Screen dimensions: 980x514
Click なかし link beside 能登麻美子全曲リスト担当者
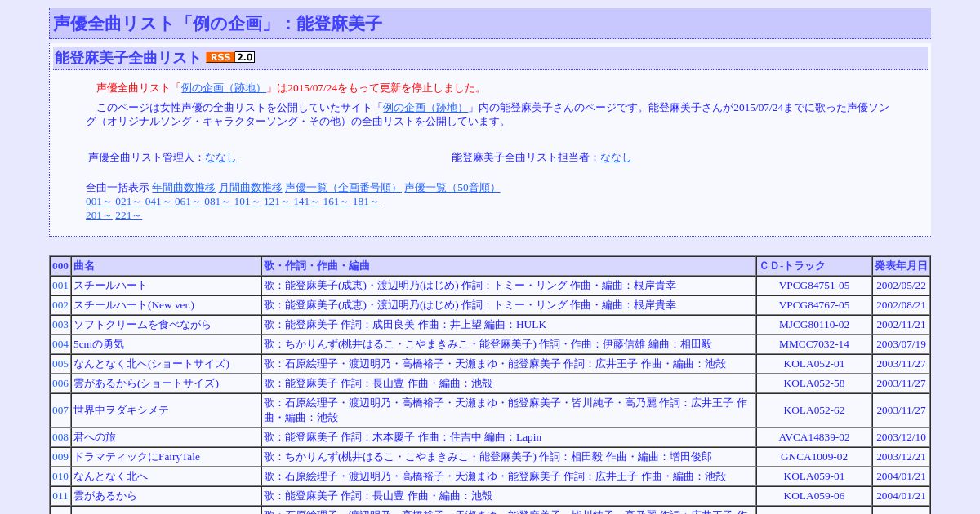coord(616,157)
